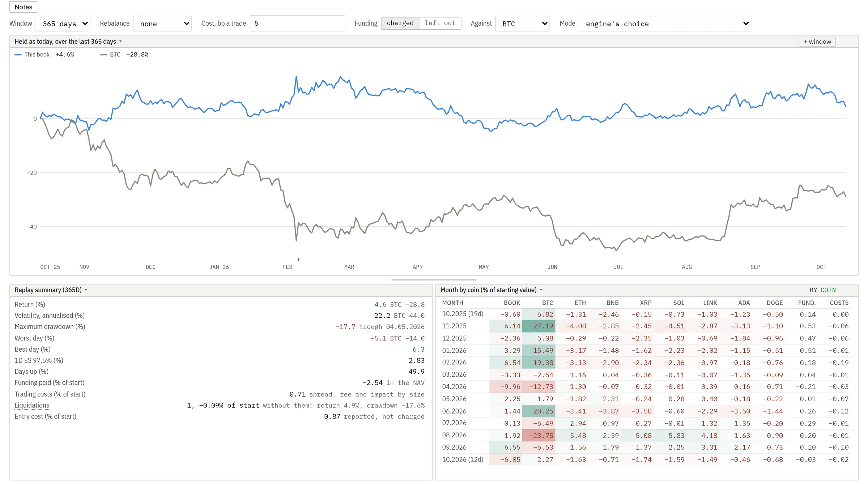Select the 06.2026 row label
This screenshot has width=868, height=484.
pyautogui.click(x=454, y=411)
